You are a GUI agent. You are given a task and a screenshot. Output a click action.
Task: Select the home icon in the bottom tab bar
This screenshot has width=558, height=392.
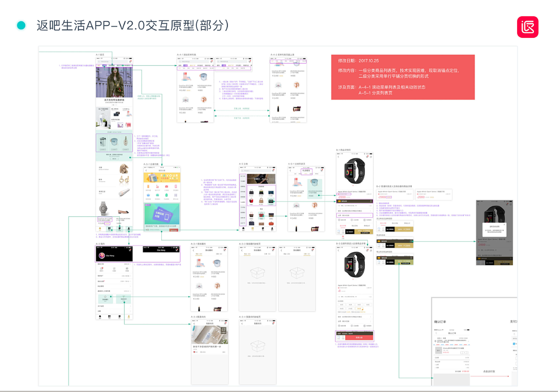[99, 228]
